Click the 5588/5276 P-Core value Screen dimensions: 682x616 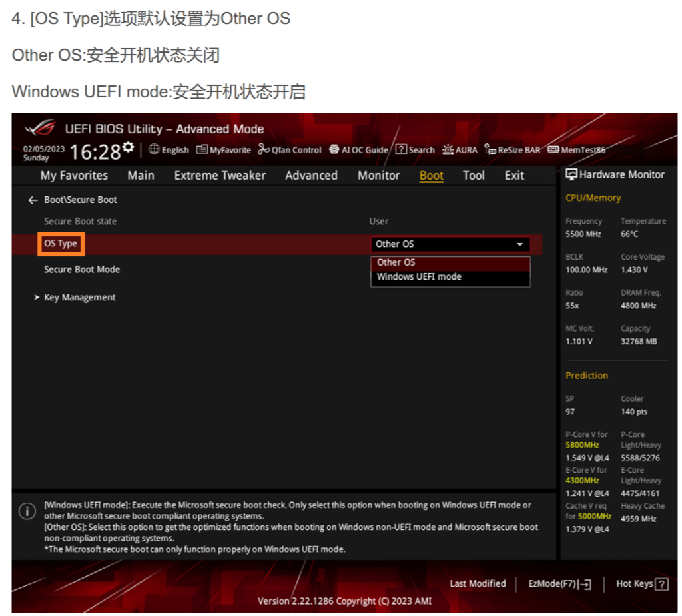tap(640, 458)
